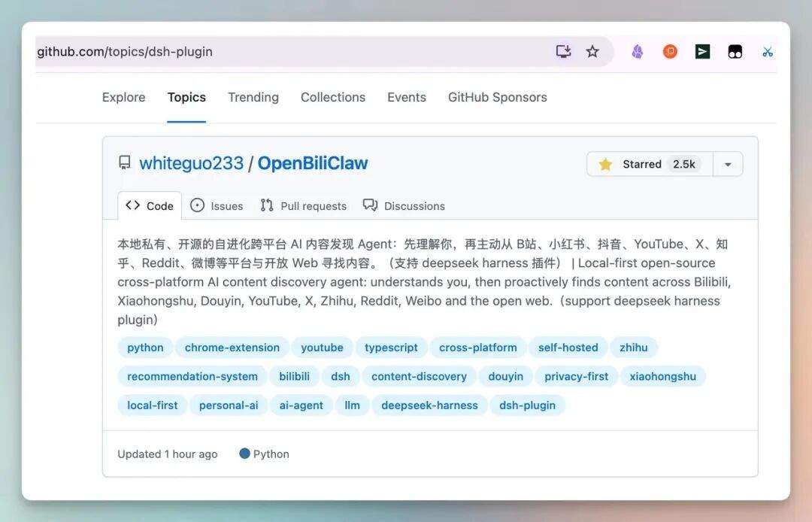
Task: Click the recommendation-system topic tag
Action: pyautogui.click(x=192, y=377)
